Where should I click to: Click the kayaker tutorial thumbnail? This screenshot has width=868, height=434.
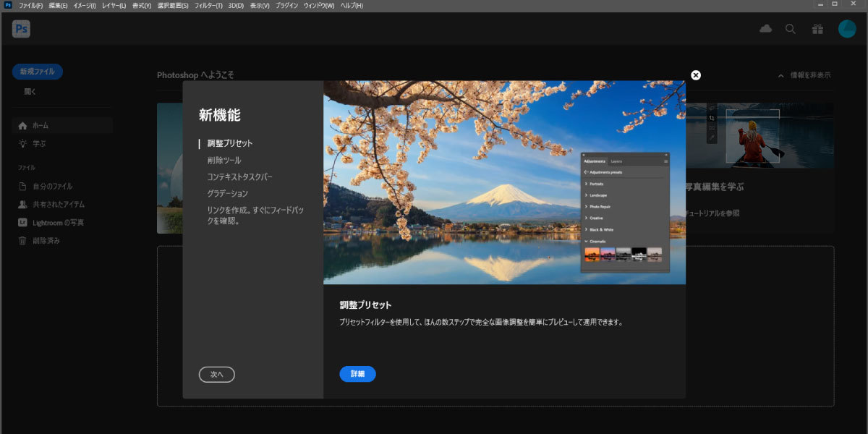[759, 135]
